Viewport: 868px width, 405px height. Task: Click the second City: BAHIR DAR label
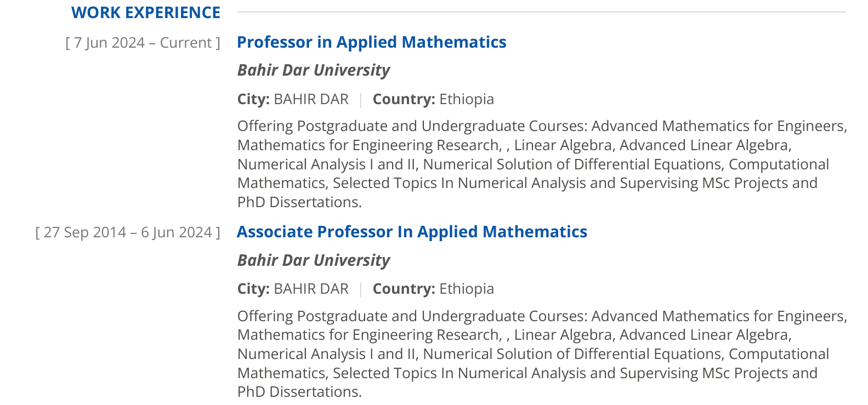click(293, 289)
